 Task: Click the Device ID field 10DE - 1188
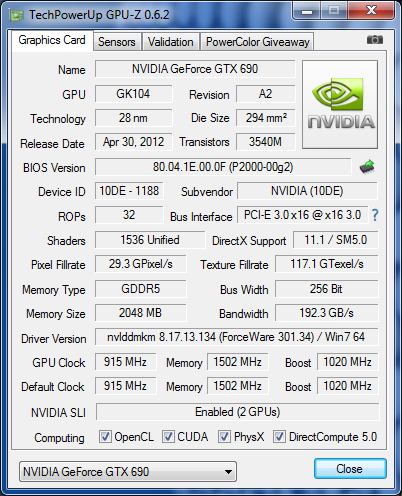(129, 191)
